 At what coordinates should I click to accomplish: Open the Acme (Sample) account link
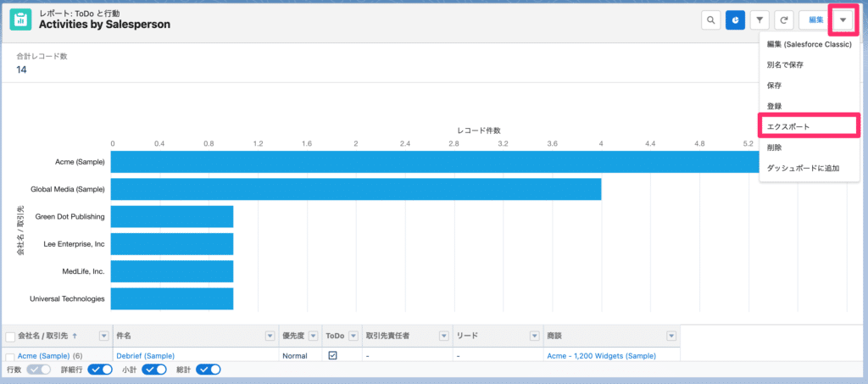(x=44, y=356)
